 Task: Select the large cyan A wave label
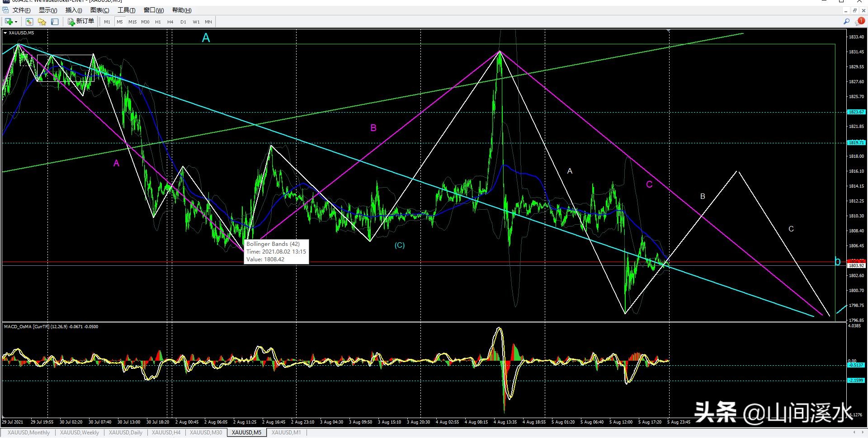pos(206,38)
